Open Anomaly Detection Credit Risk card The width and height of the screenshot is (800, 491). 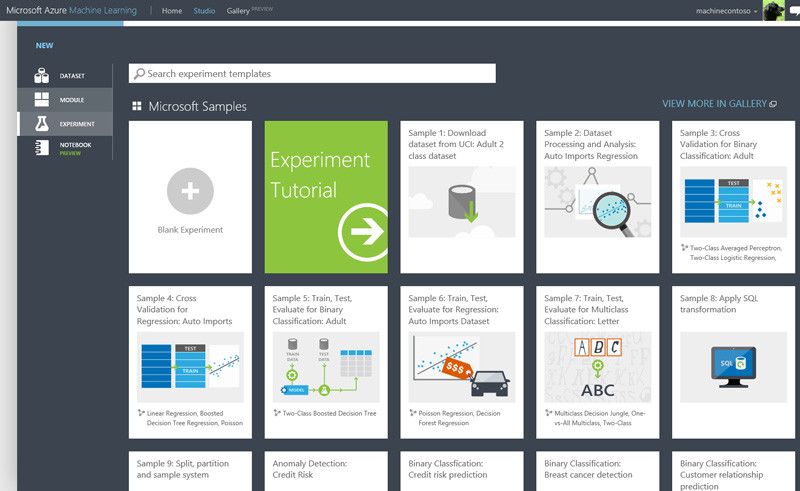coord(326,471)
